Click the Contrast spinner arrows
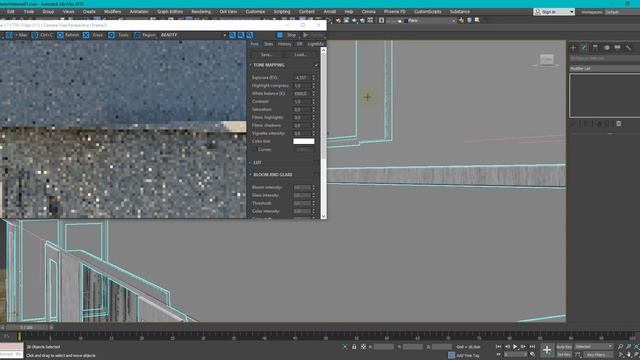This screenshot has width=640, height=360. click(x=313, y=102)
